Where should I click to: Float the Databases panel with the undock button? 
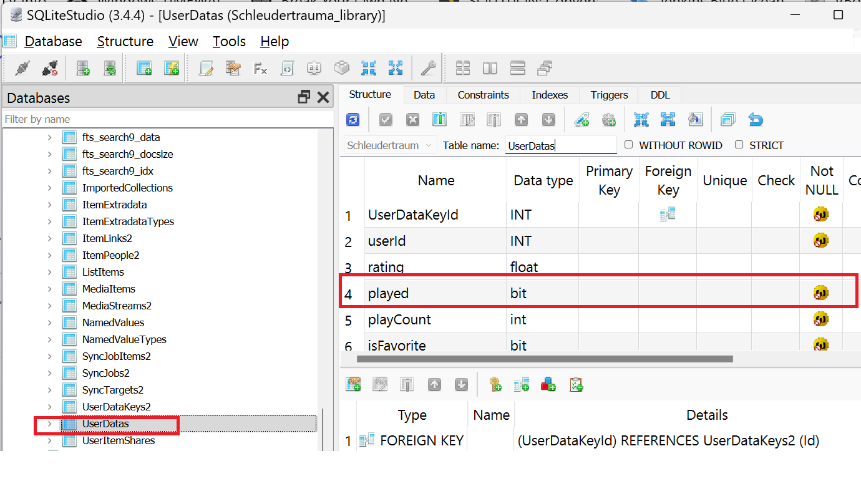coord(304,97)
